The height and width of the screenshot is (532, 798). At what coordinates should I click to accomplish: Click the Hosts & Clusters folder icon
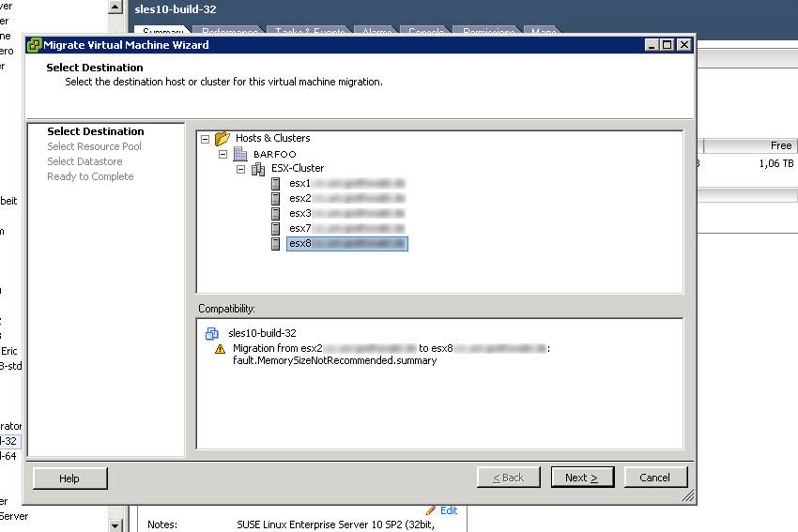(223, 139)
